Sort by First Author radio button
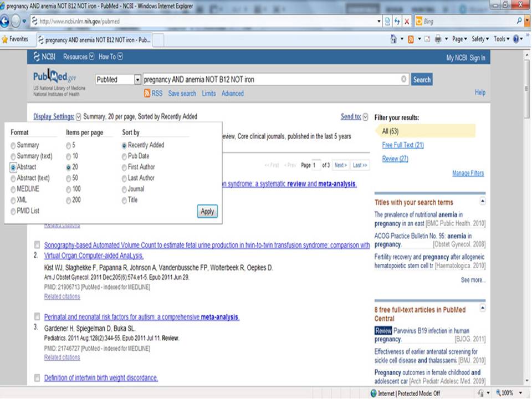 point(124,167)
